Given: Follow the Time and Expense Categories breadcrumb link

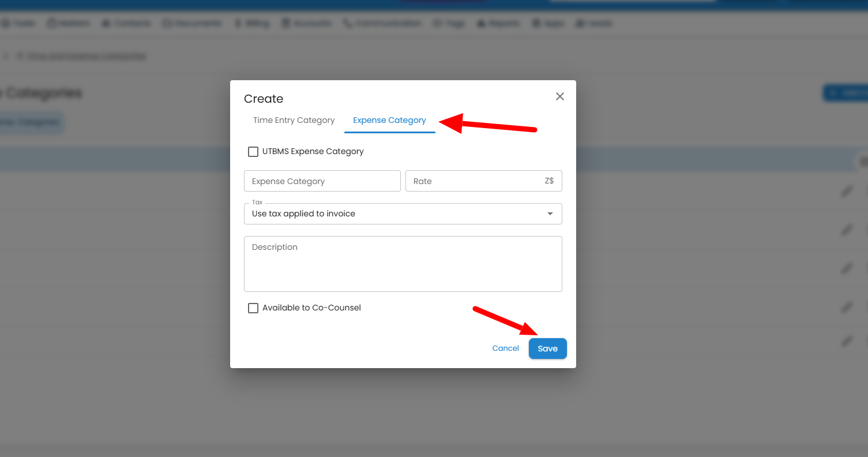Looking at the screenshot, I should click(87, 56).
